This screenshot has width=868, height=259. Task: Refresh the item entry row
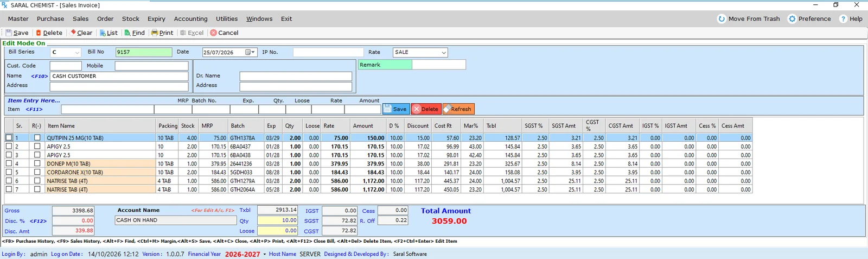point(458,109)
